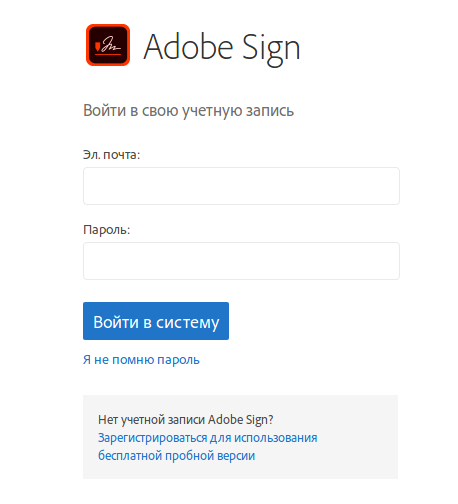Screen dimensions: 458x504
Task: Focus the Пароль input field
Action: tap(241, 261)
